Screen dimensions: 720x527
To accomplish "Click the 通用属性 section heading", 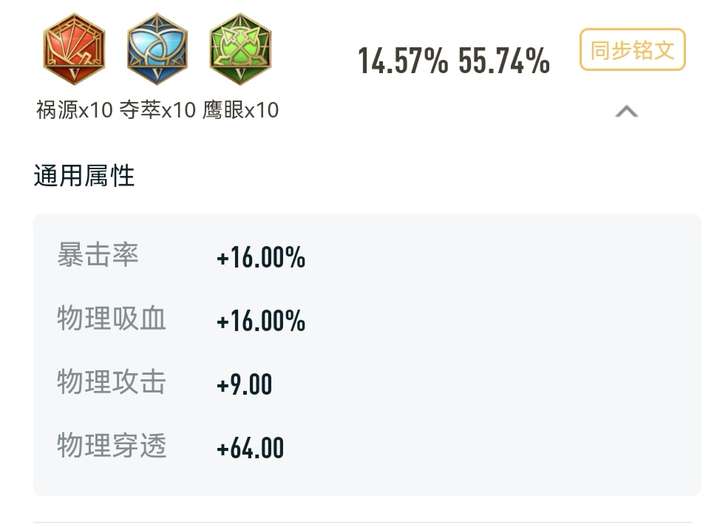I will (84, 176).
